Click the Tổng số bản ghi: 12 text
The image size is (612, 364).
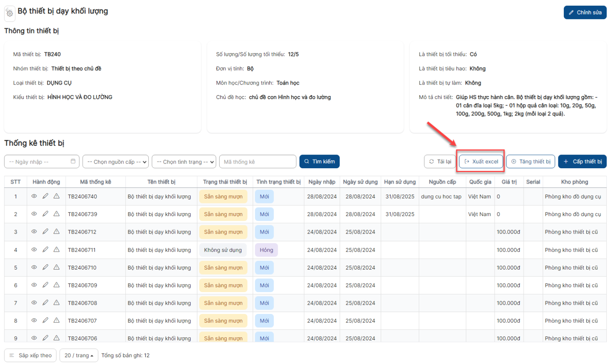125,355
